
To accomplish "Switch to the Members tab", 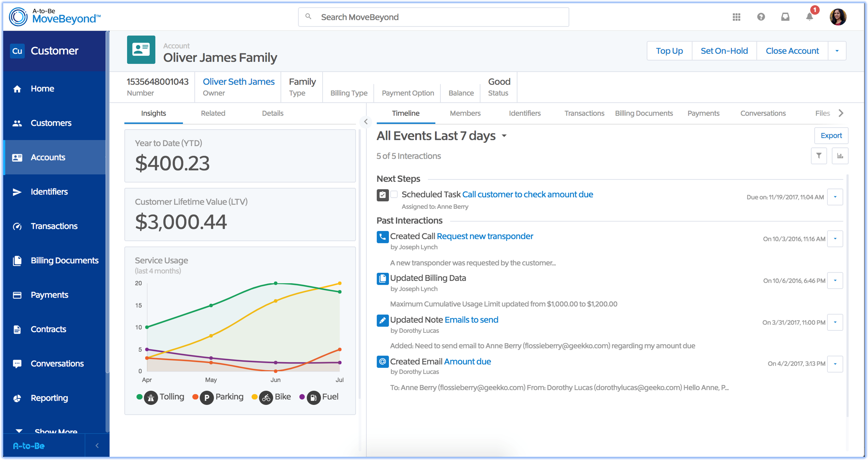I will [x=465, y=113].
